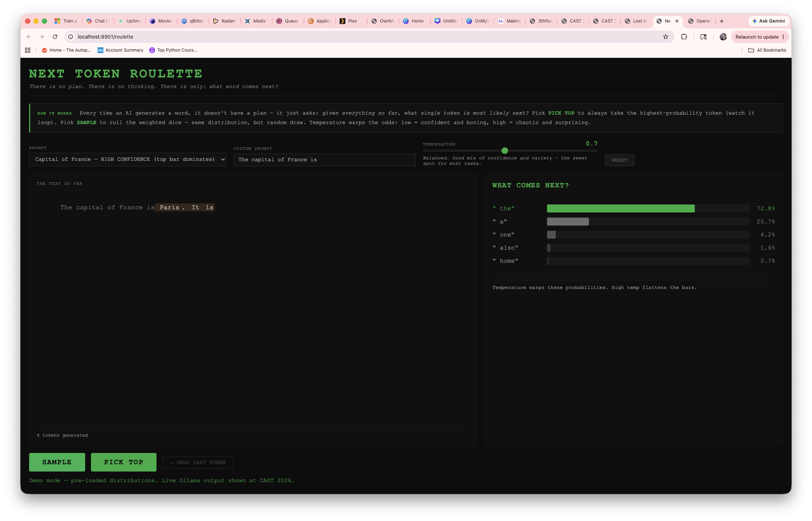This screenshot has width=812, height=521.
Task: Bookmark this page with star icon
Action: pos(666,37)
